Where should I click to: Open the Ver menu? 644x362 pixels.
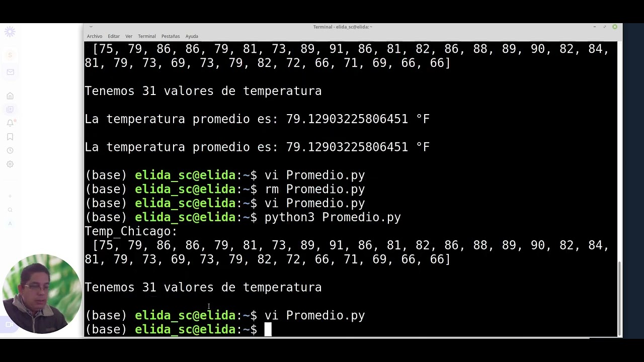click(x=129, y=36)
